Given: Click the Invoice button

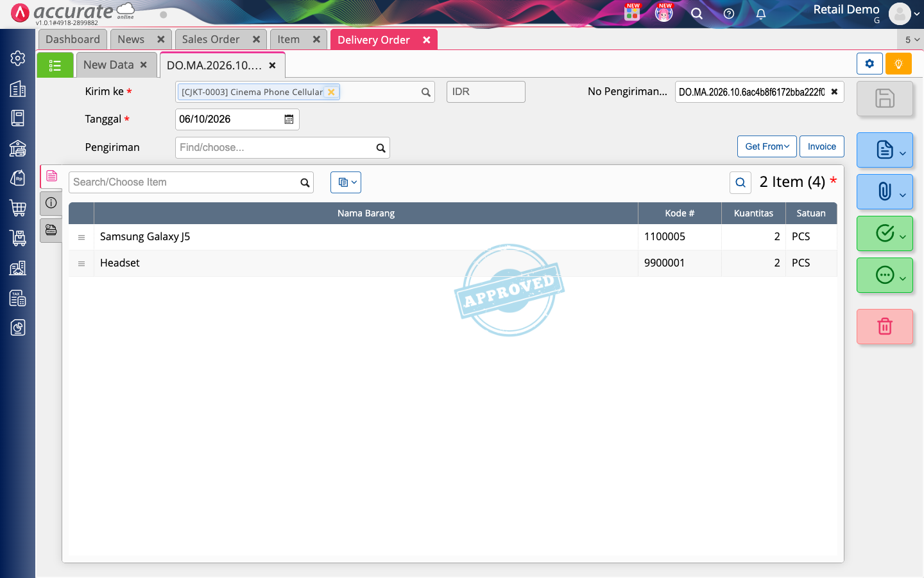Looking at the screenshot, I should (x=822, y=146).
